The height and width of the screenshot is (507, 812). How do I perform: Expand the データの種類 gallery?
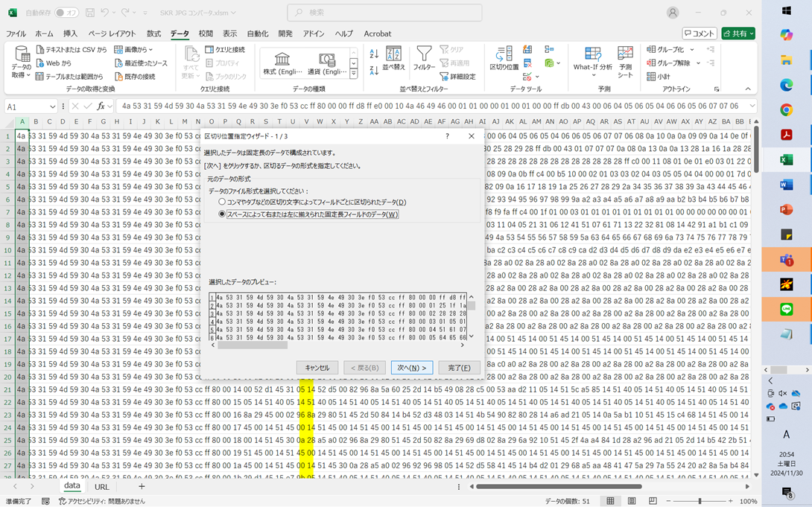[x=354, y=74]
